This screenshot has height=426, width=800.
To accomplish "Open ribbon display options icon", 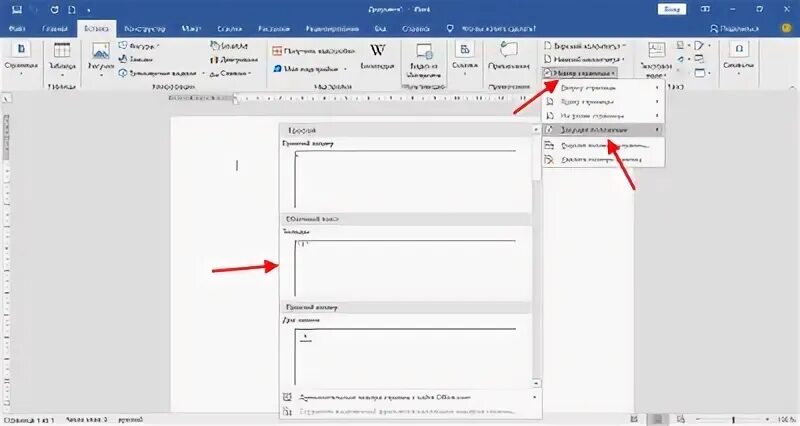I will point(706,10).
